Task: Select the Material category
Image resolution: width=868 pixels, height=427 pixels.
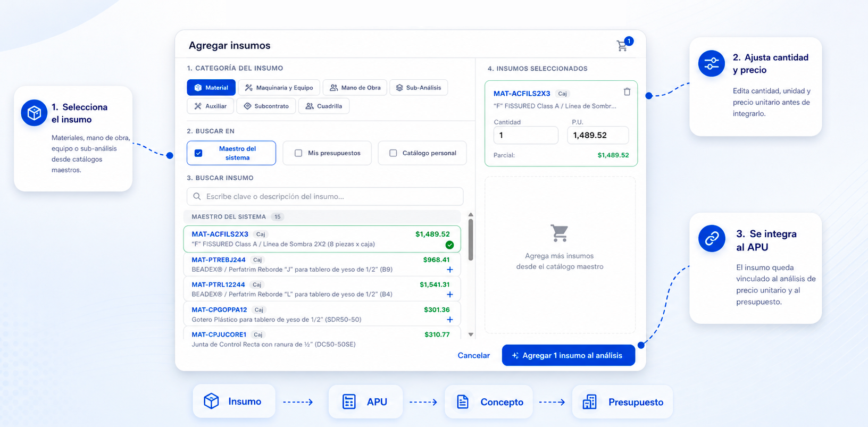Action: click(211, 88)
